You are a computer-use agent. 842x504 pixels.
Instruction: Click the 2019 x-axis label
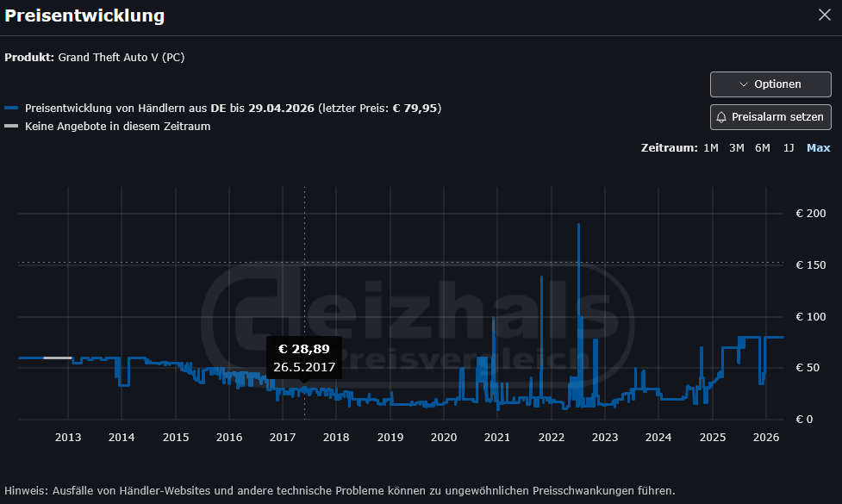coord(390,437)
